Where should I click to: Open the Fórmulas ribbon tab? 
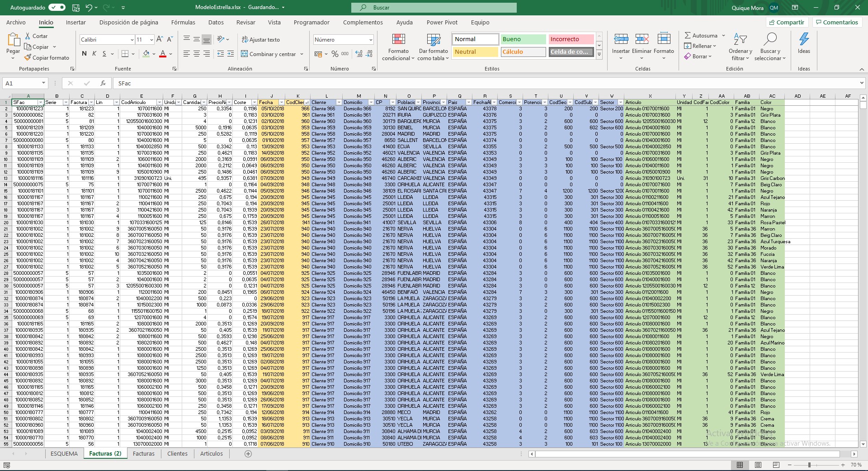click(x=183, y=22)
